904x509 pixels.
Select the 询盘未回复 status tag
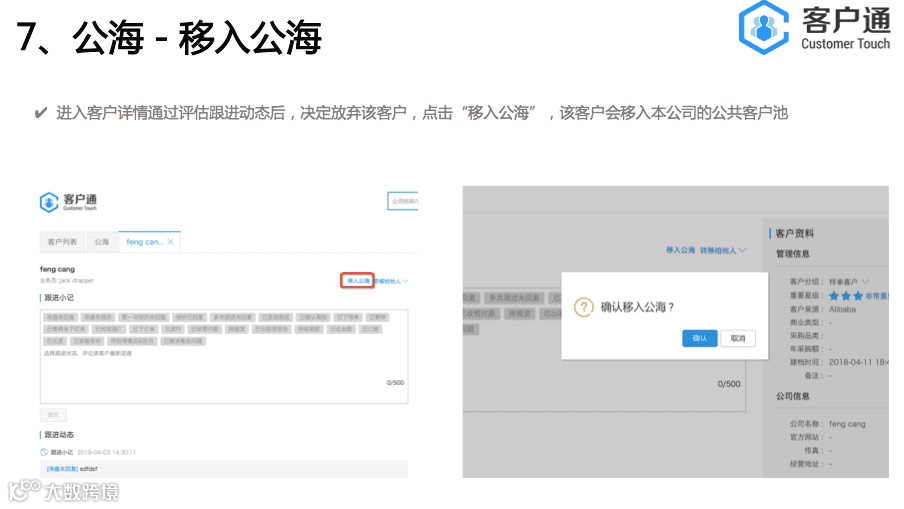pos(61,318)
